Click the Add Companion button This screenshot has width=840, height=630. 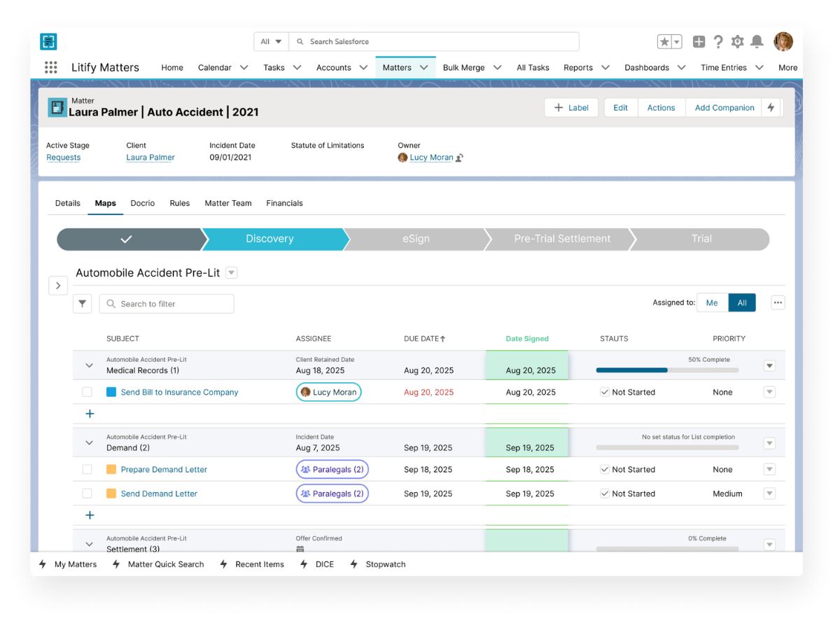[724, 108]
